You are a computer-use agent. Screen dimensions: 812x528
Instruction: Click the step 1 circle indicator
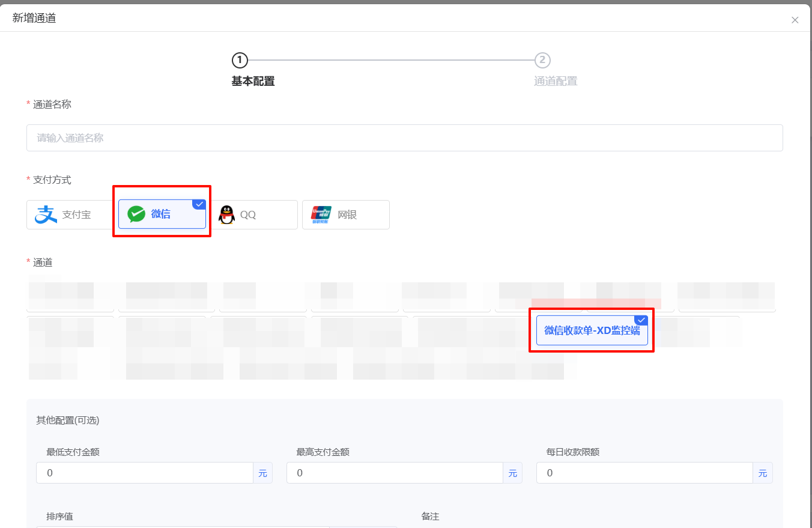click(x=239, y=60)
